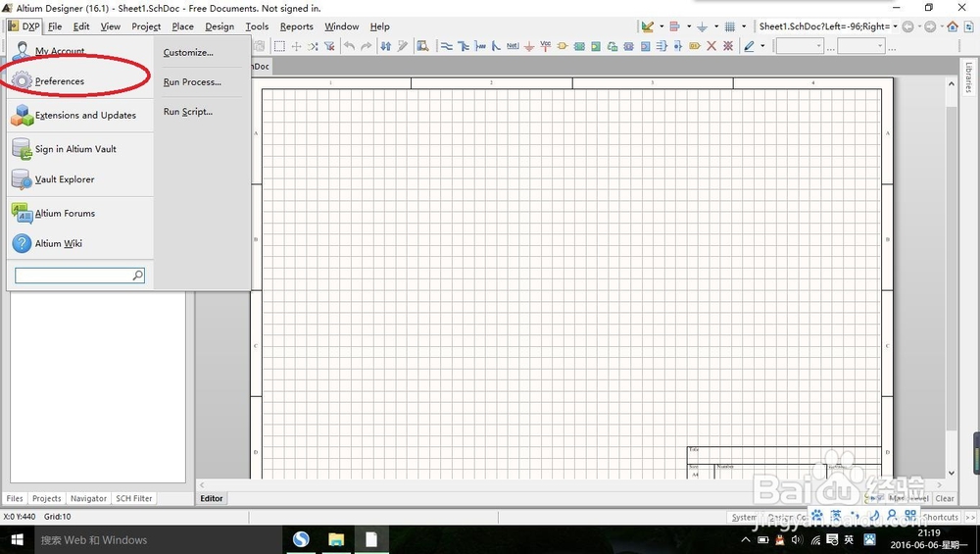Select the Place Sheet Symbol icon

[579, 46]
